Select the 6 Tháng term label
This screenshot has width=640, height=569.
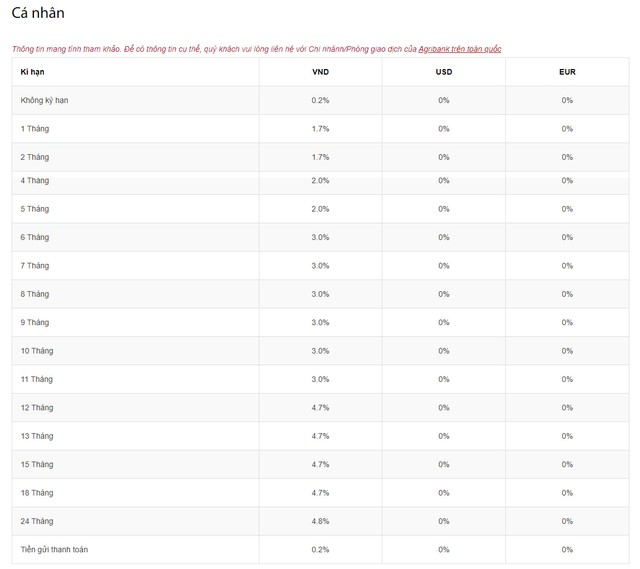point(35,238)
